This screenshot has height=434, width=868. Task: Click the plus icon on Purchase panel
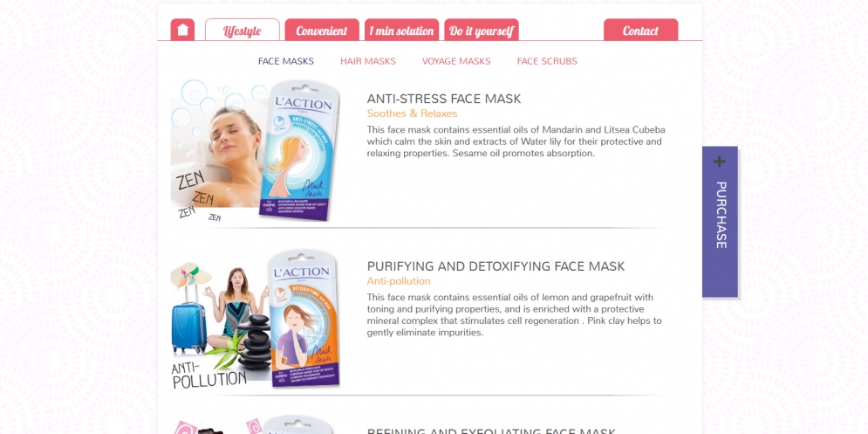click(x=719, y=162)
